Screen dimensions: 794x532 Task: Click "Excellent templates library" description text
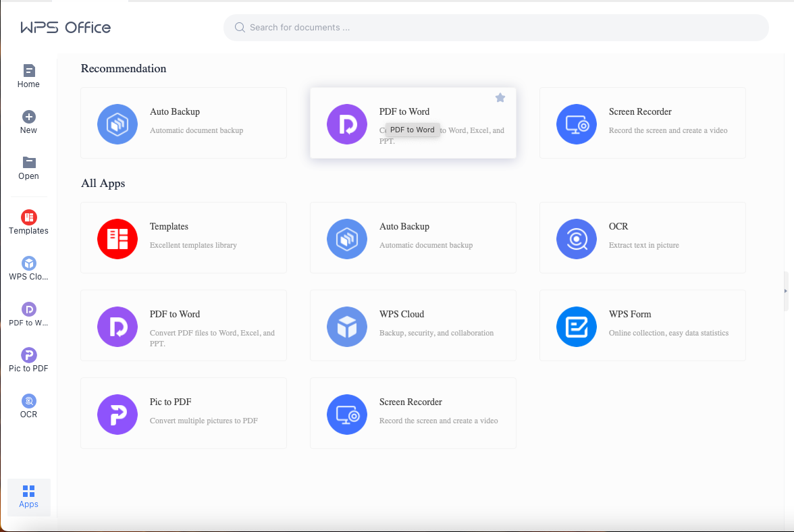tap(193, 245)
